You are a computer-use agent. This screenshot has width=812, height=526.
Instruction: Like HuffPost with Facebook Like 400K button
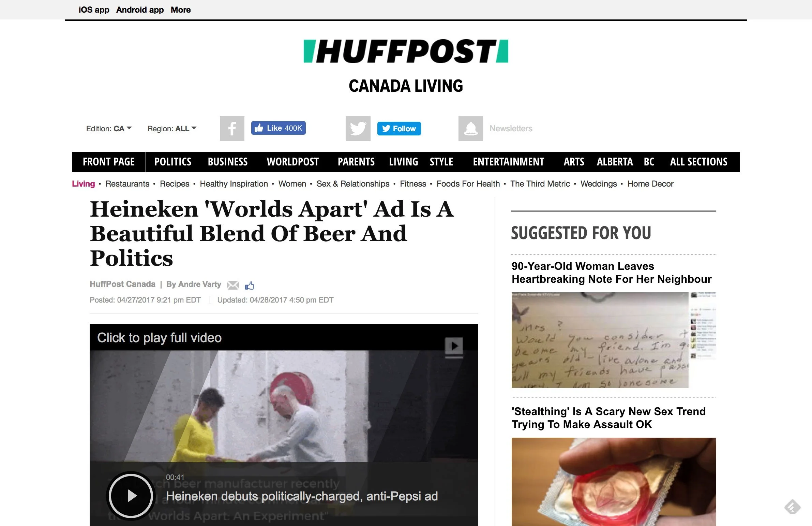tap(279, 128)
